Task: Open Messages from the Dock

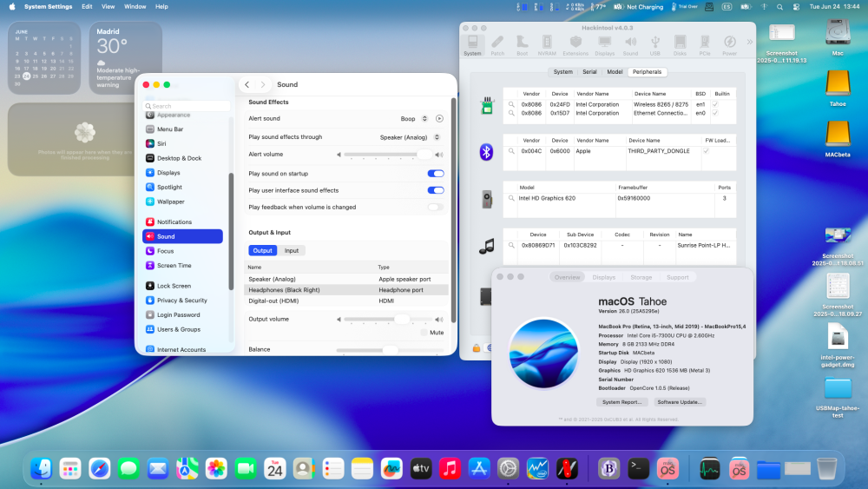Action: tap(128, 468)
